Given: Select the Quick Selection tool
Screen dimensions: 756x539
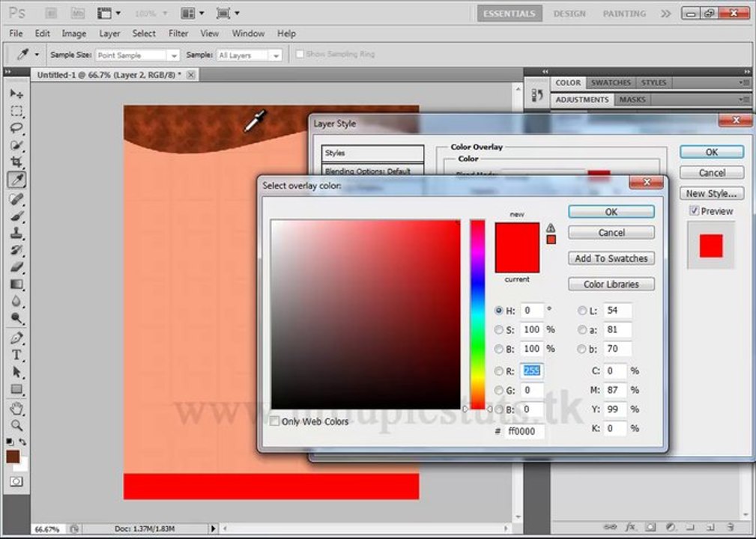Looking at the screenshot, I should (x=16, y=145).
